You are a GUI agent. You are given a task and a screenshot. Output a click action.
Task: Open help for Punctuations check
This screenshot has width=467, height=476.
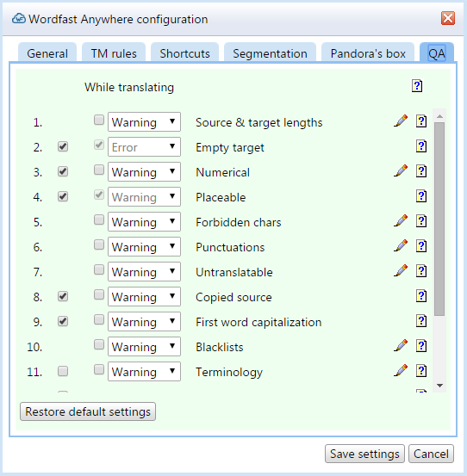421,246
